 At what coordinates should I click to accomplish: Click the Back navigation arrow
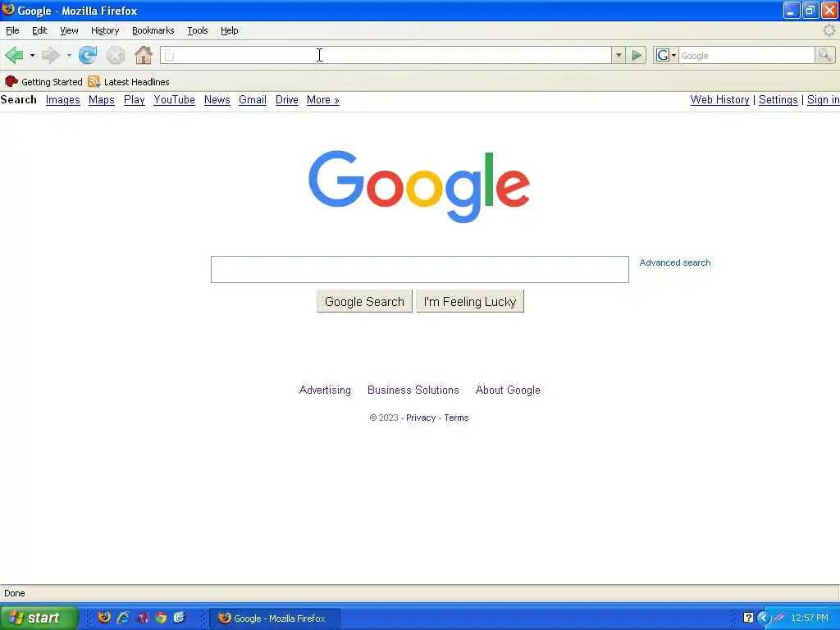[x=14, y=55]
